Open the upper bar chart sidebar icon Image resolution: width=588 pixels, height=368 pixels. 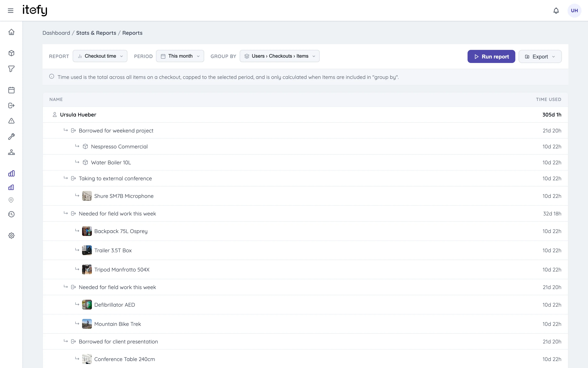tap(11, 173)
